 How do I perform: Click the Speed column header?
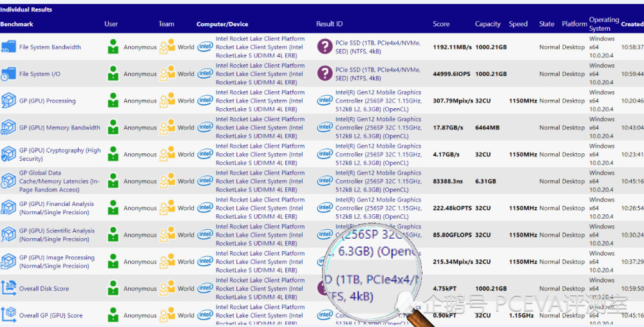click(518, 24)
